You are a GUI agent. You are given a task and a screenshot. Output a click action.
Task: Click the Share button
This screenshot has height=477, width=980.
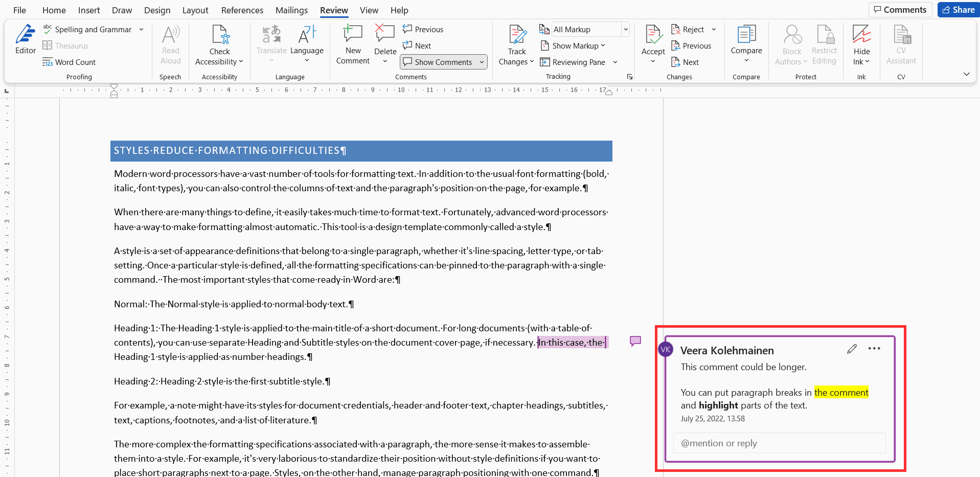(x=958, y=10)
